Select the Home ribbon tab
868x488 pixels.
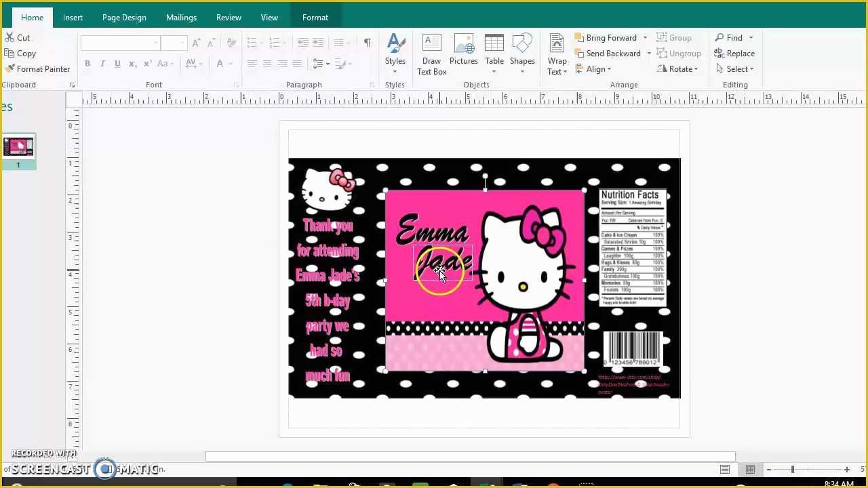point(32,18)
